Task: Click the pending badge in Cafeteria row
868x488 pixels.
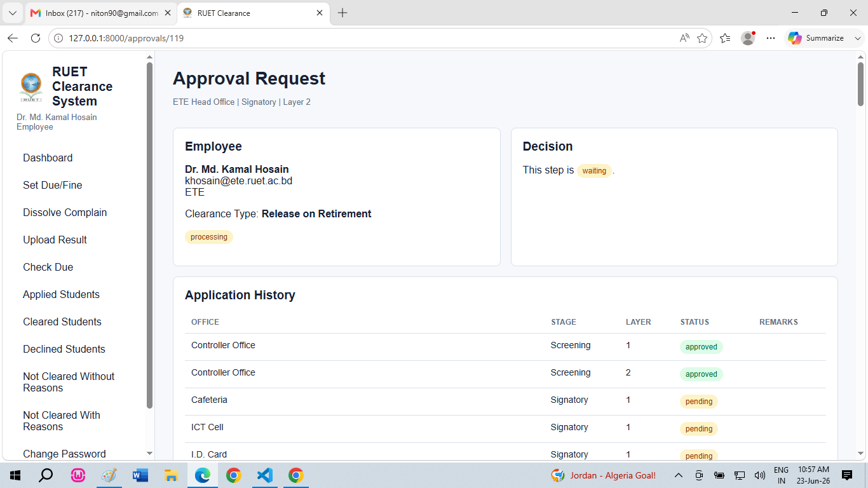Action: click(699, 402)
